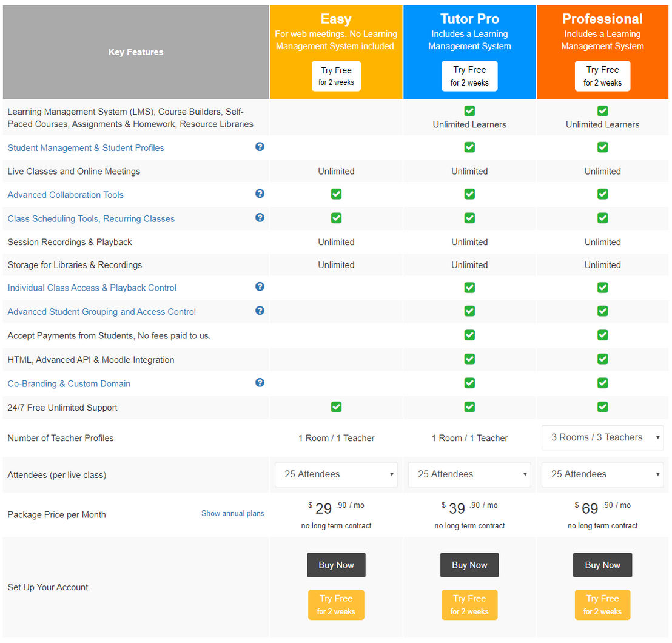Click Tutor Pro $39.90 / mo price

pyautogui.click(x=469, y=508)
